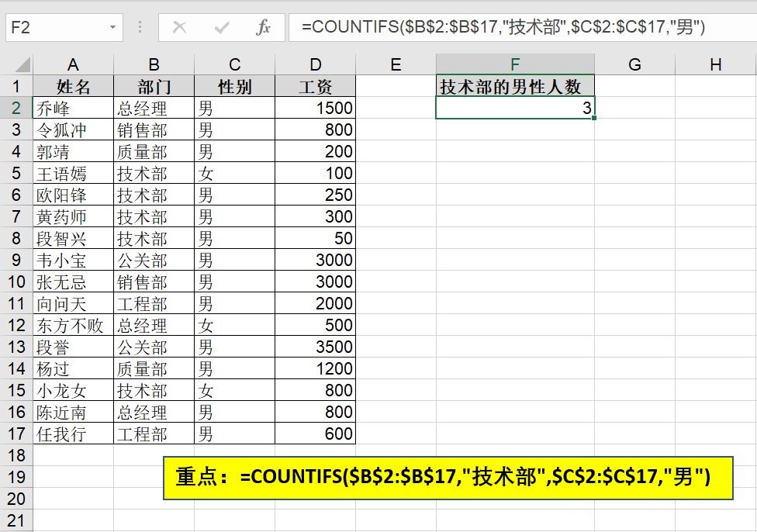Click the confirm checkmark icon in formula bar

[x=222, y=27]
